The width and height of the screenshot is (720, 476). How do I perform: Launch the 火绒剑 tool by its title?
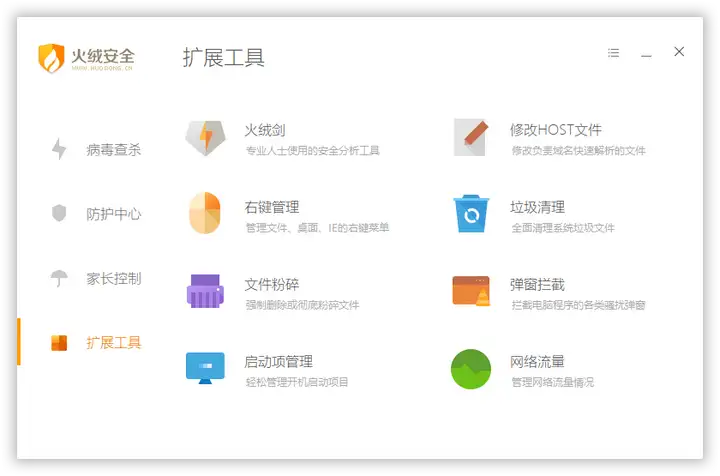[x=264, y=130]
